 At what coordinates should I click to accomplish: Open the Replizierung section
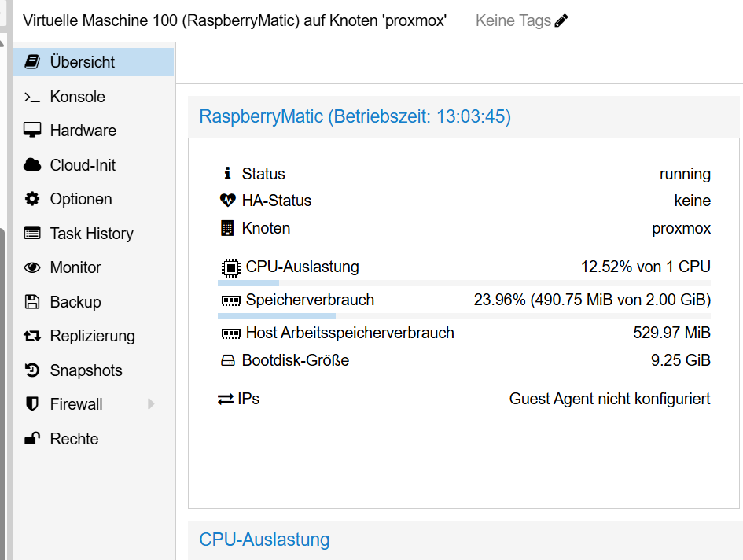(x=94, y=336)
